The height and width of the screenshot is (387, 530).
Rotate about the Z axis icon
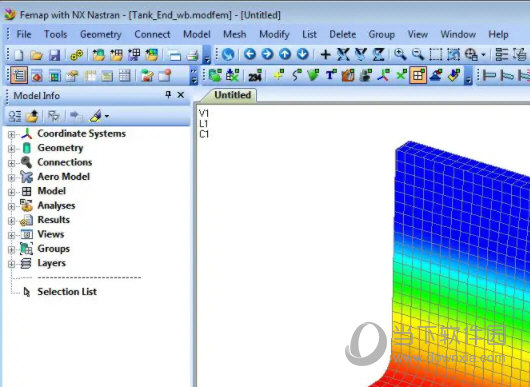(x=379, y=54)
